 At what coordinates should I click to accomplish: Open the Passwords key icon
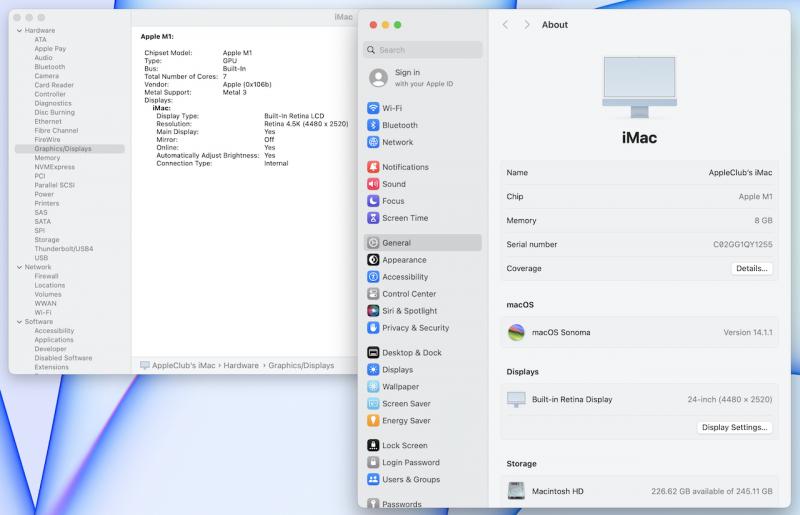coord(373,504)
